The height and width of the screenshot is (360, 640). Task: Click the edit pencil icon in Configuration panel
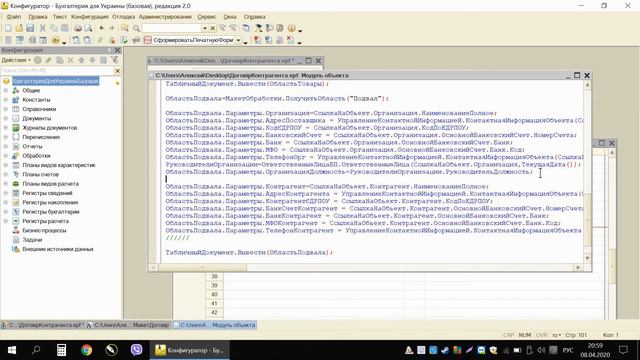pyautogui.click(x=49, y=60)
